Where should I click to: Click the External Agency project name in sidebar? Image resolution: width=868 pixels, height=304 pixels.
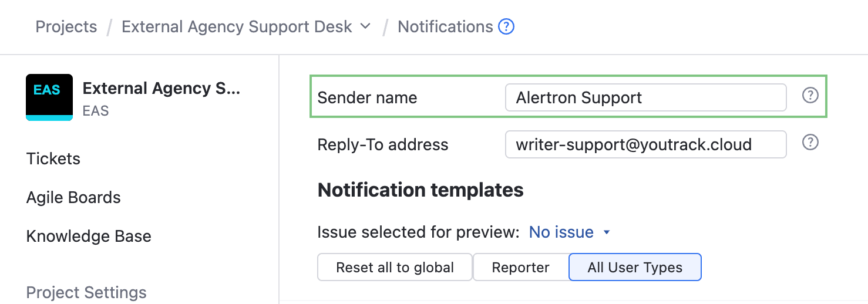(162, 89)
